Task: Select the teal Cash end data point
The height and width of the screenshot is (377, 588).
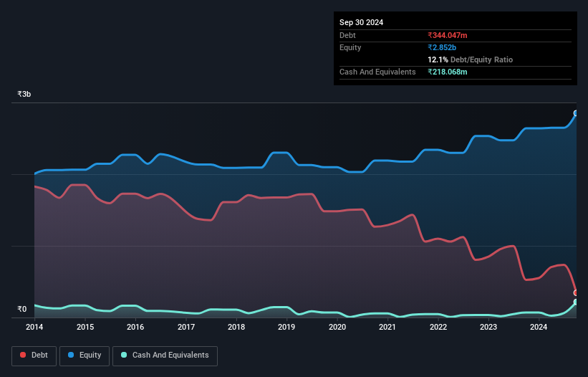Action: [576, 302]
